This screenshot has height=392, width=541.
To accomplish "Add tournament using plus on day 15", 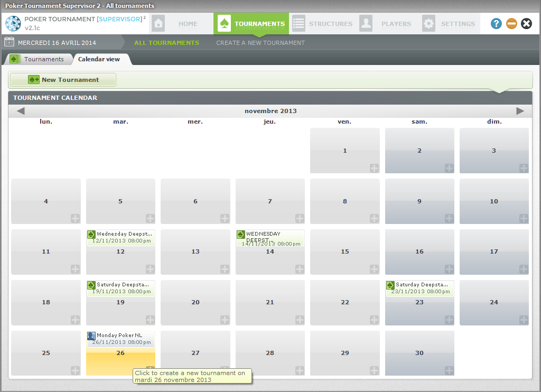I will click(374, 269).
